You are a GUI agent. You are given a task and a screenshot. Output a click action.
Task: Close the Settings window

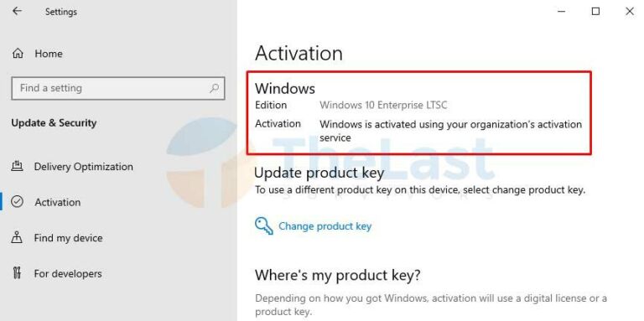(x=629, y=12)
